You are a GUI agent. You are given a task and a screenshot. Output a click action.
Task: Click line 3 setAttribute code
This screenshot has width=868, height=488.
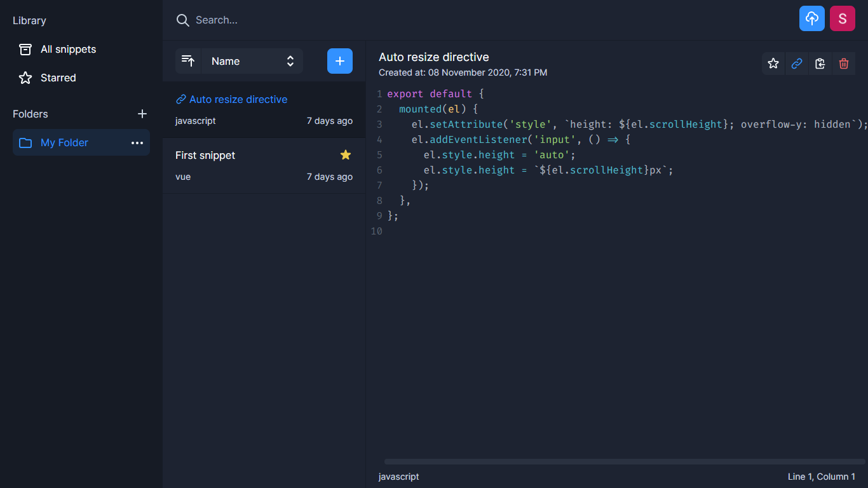click(639, 125)
